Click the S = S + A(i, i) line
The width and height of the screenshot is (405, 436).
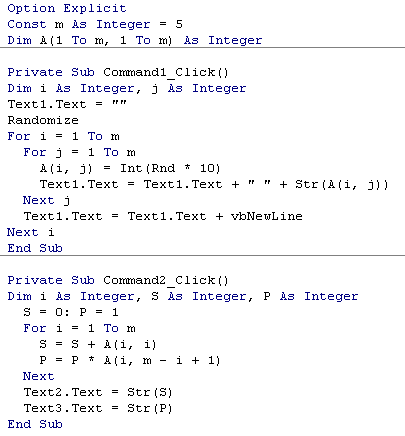(x=98, y=344)
